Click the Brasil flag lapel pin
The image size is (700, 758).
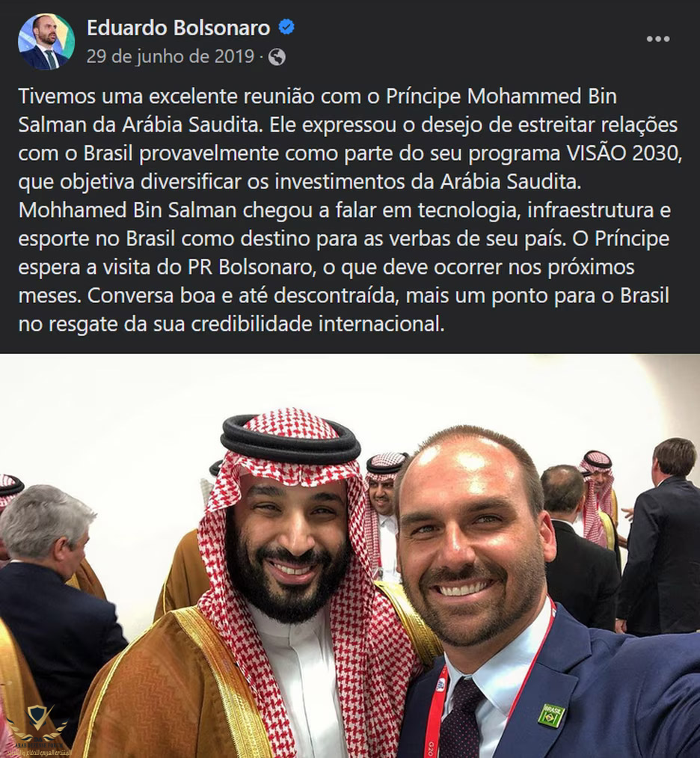[552, 715]
